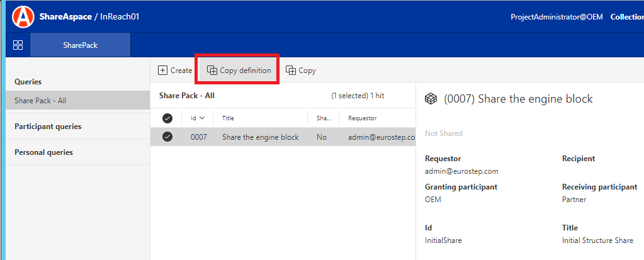Click the Not Shared status text
The image size is (644, 260).
pyautogui.click(x=444, y=133)
